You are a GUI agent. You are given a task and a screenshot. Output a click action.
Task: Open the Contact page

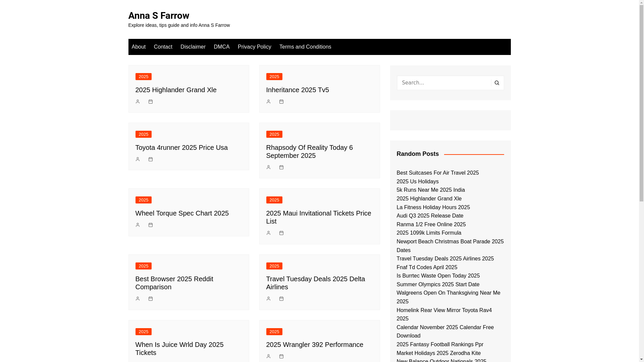tap(163, 47)
